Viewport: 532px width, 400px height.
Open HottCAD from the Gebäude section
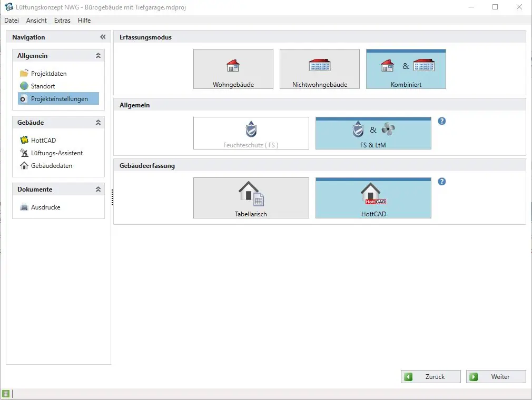[43, 141]
